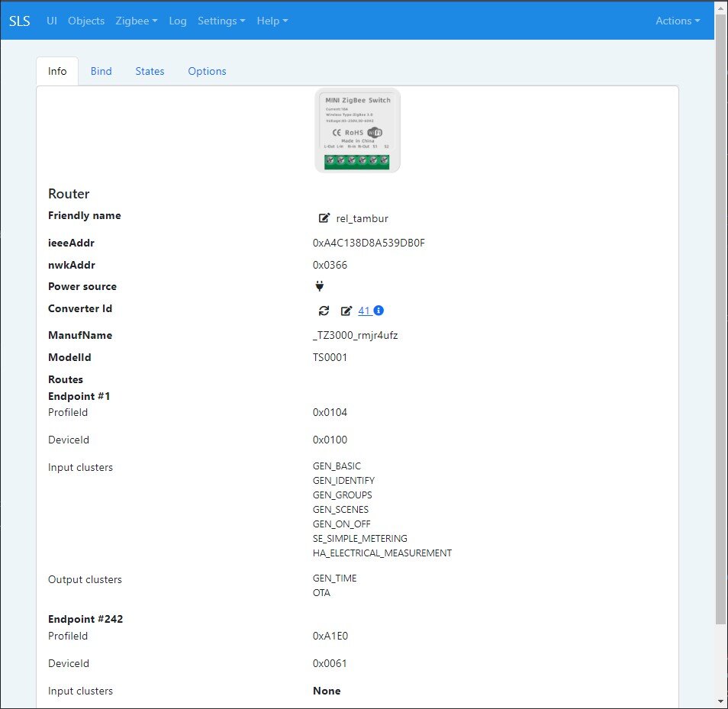Image resolution: width=728 pixels, height=709 pixels.
Task: Click the GEN_SCENES input cluster
Action: pyautogui.click(x=340, y=509)
